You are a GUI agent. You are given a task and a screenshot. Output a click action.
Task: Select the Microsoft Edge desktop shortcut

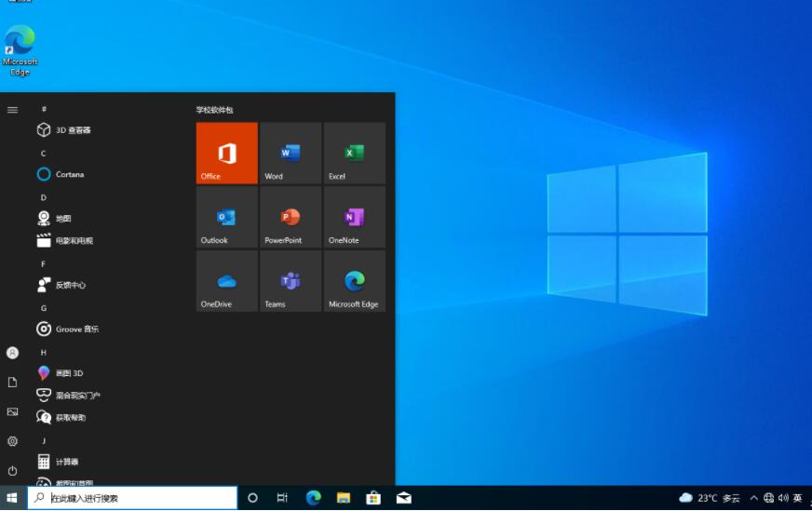[x=20, y=51]
